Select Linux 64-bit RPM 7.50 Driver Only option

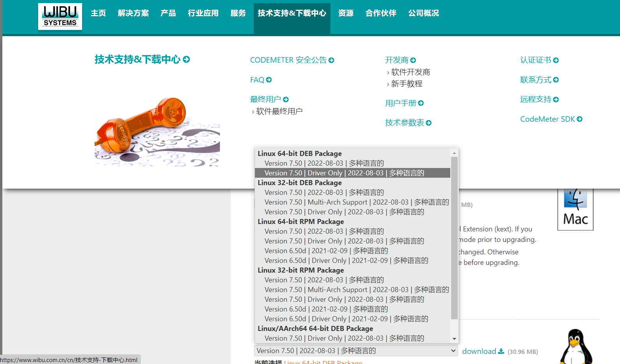[x=353, y=241]
